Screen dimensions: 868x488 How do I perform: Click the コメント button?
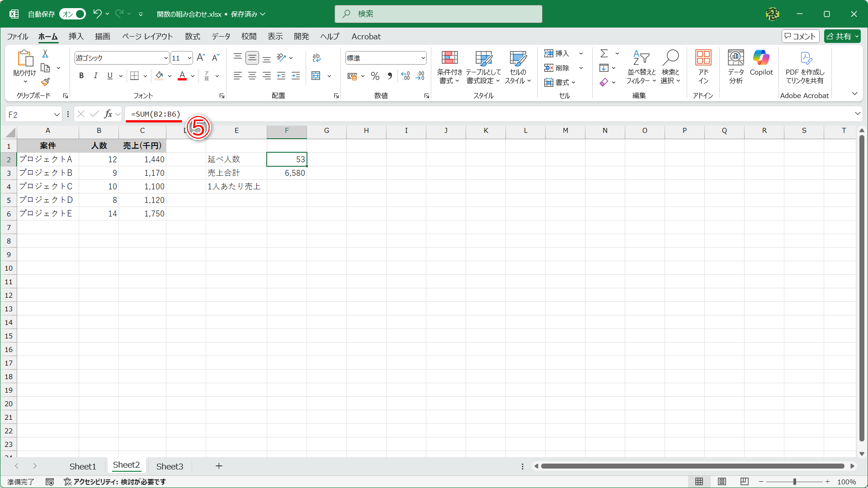click(800, 36)
